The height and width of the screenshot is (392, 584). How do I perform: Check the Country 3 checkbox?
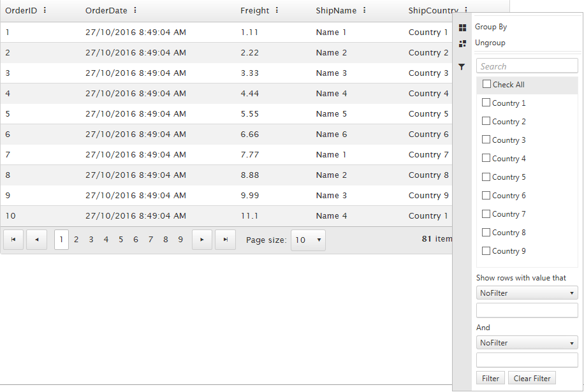[x=486, y=140]
